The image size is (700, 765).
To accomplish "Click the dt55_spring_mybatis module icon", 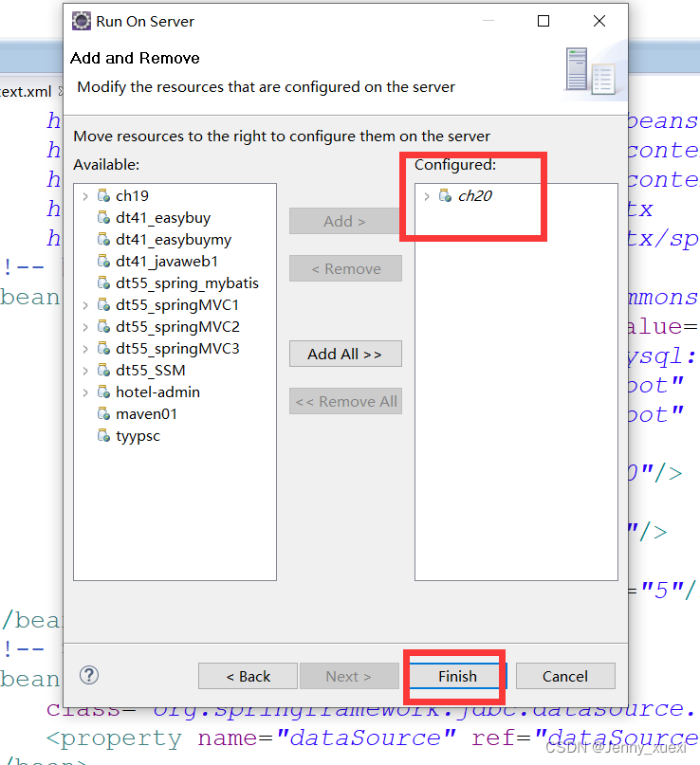I will 103,283.
